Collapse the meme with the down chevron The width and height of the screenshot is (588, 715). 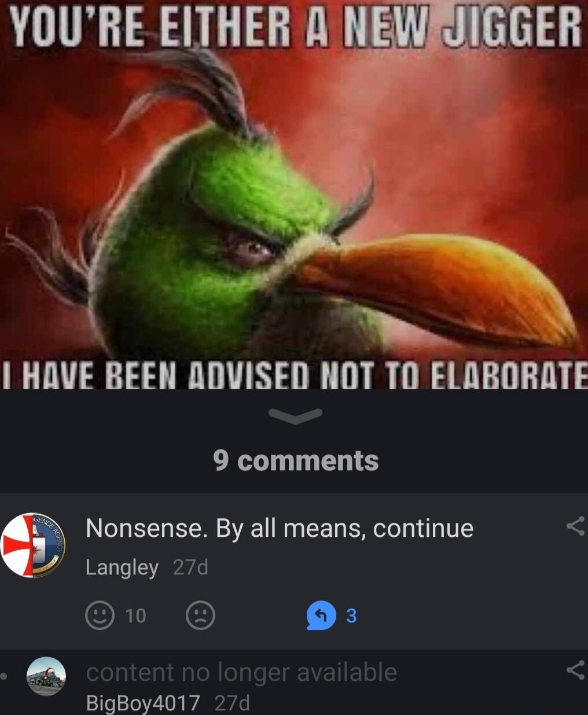point(296,415)
